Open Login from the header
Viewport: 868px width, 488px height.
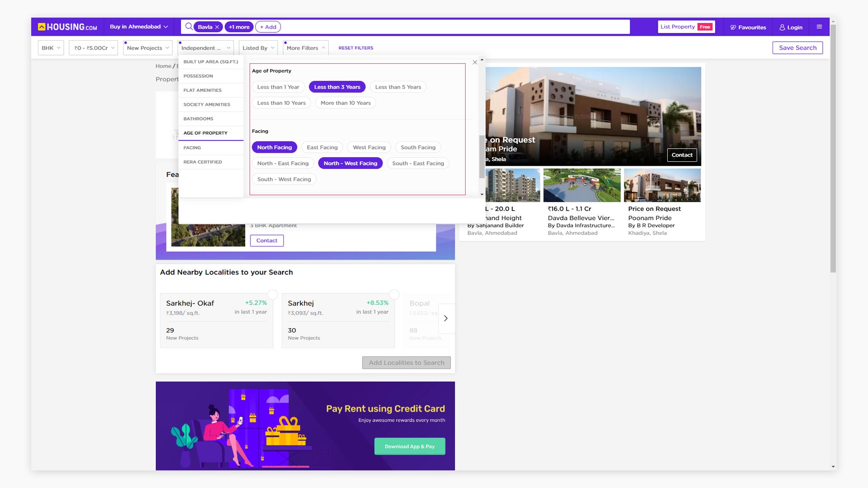coord(791,27)
